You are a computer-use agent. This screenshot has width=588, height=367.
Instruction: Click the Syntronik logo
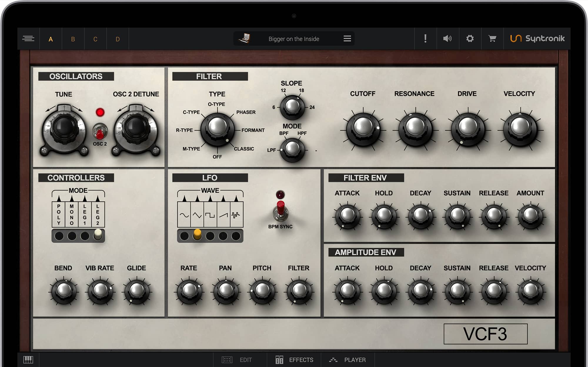(537, 38)
